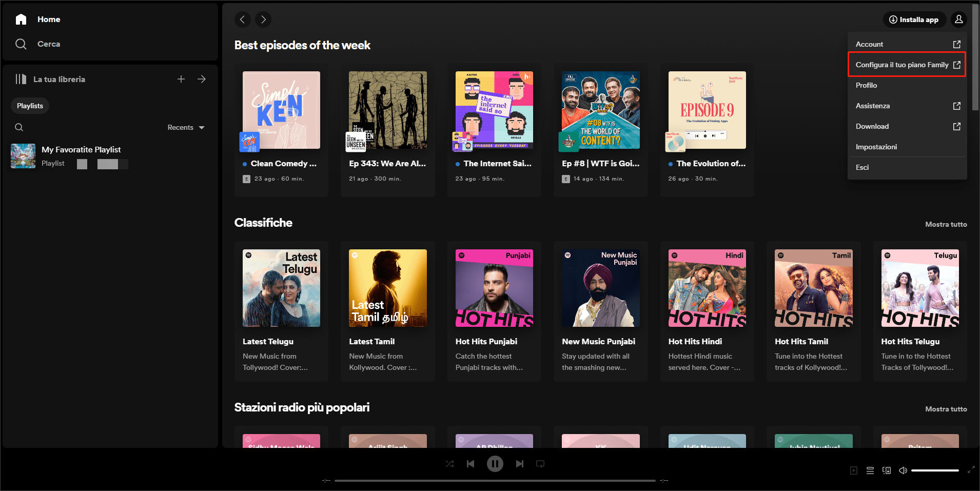This screenshot has height=491, width=980.
Task: Search in library using magnifier icon
Action: click(x=19, y=127)
